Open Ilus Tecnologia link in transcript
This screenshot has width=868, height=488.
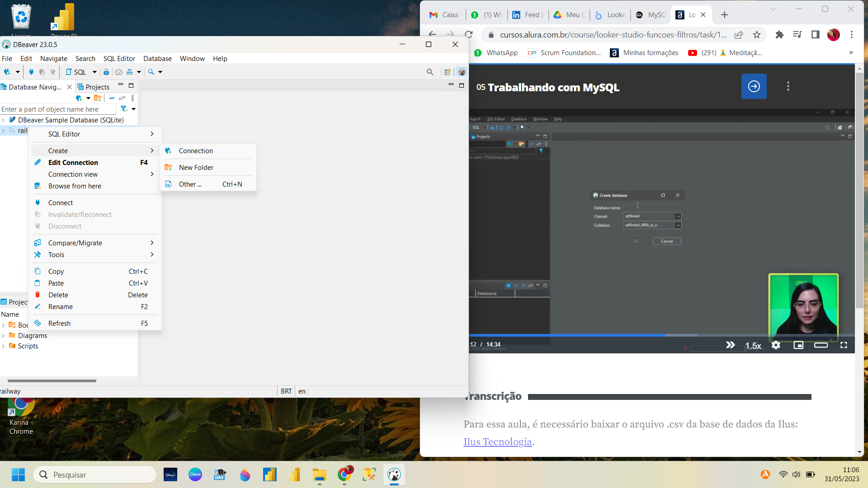point(497,442)
